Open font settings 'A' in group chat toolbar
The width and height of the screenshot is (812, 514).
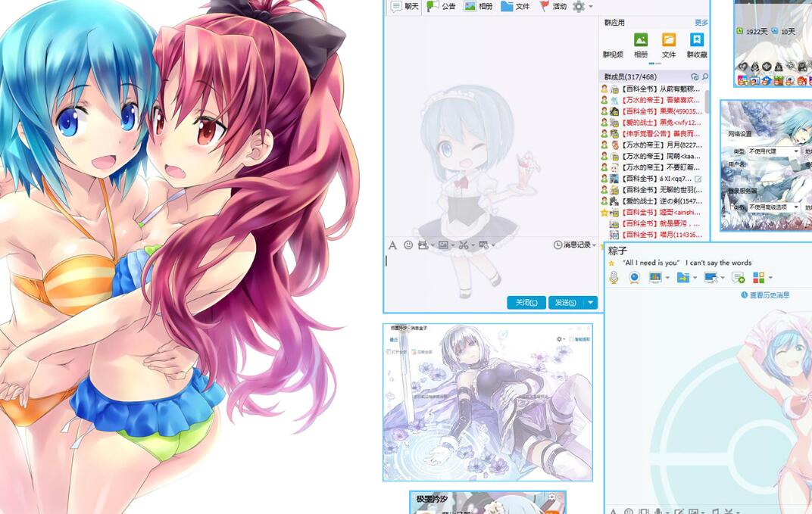coord(392,245)
